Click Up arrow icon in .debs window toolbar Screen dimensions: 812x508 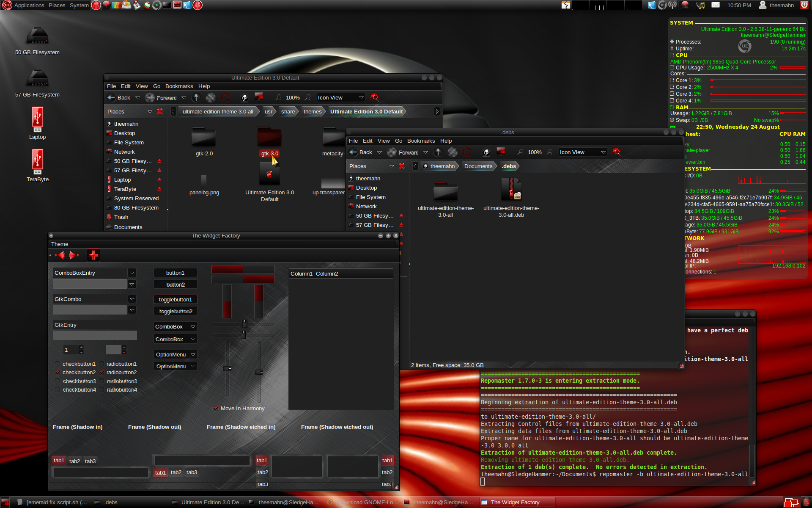[438, 152]
